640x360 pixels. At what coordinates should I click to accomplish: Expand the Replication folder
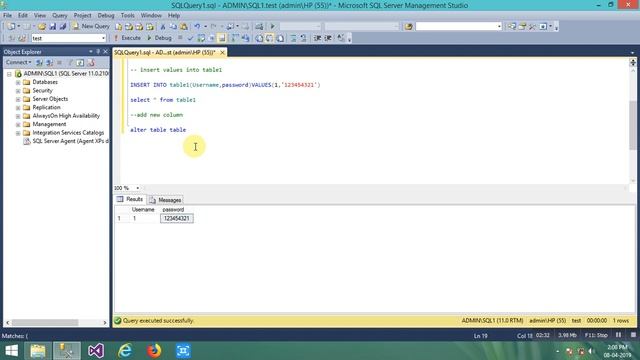pos(18,107)
